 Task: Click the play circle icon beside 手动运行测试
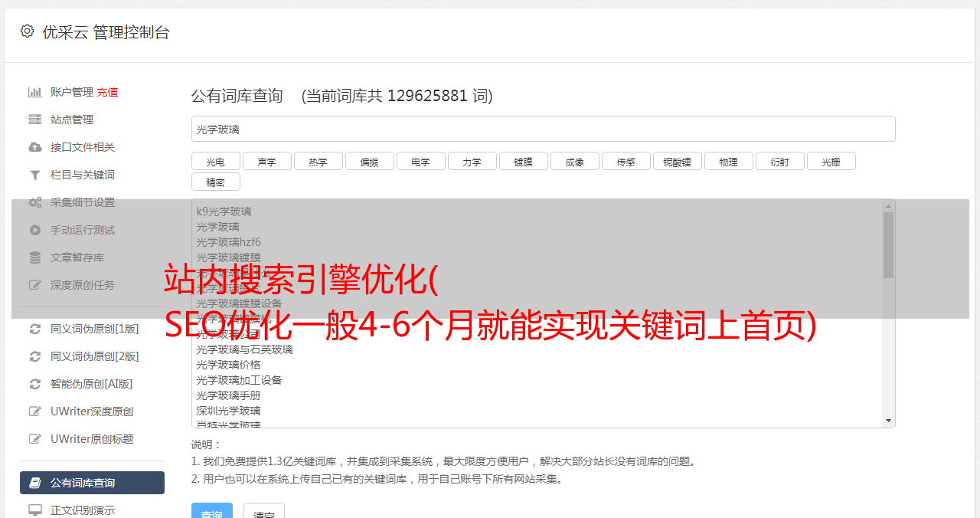click(35, 230)
